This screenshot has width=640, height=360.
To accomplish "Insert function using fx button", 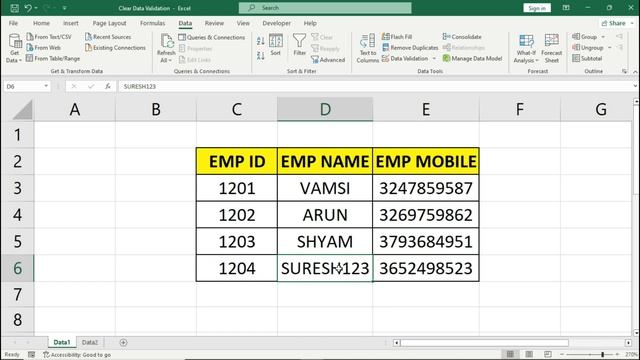I will click(108, 86).
